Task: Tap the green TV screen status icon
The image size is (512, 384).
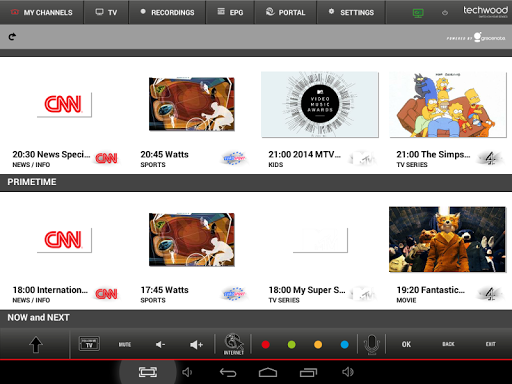Action: [418, 13]
